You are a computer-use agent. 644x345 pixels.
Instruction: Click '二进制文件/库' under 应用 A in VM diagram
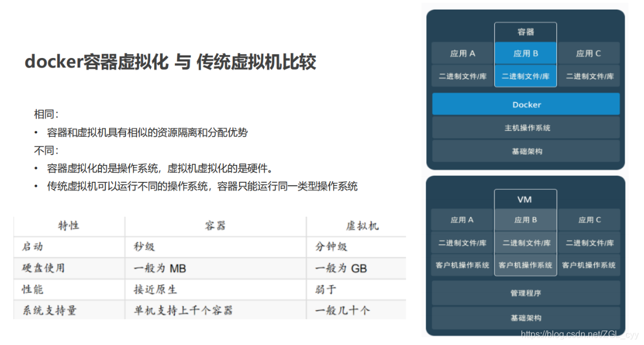pos(462,243)
